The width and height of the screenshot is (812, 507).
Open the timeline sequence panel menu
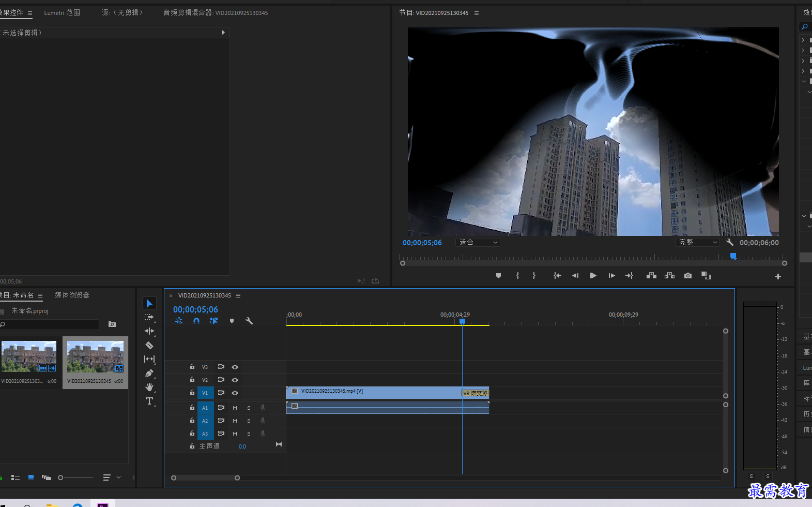coord(238,295)
